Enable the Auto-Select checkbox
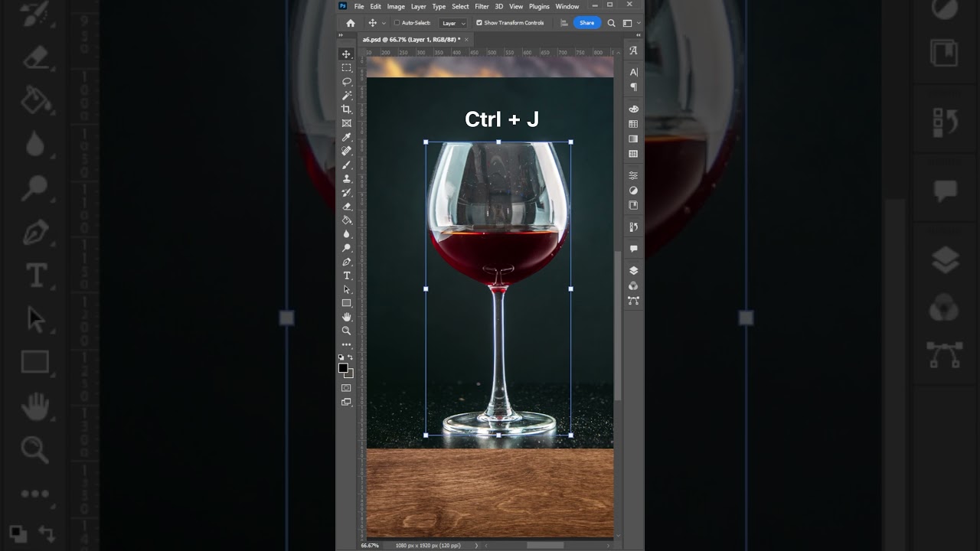 397,23
